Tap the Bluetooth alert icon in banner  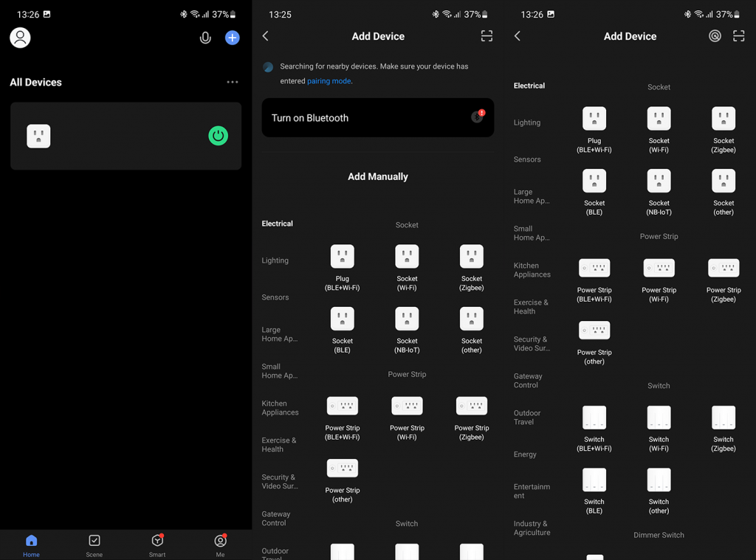pyautogui.click(x=478, y=116)
